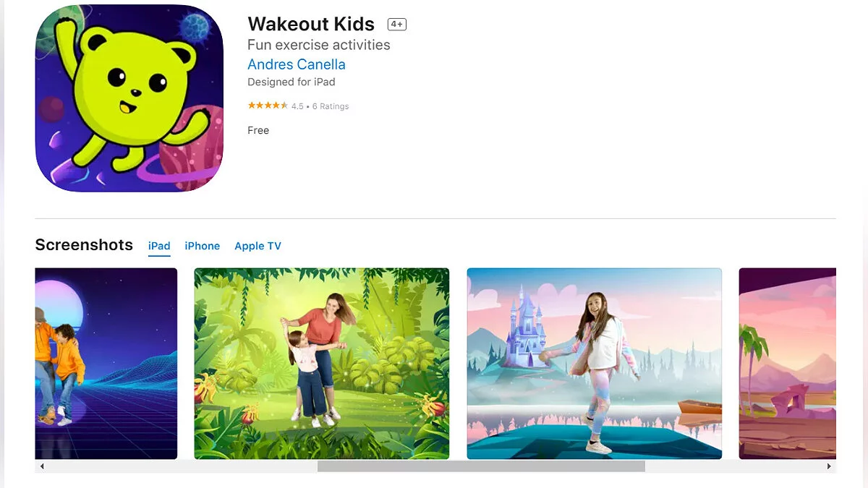Switch to the iPad screenshots tab
Viewport: 868px width, 488px height.
pos(159,246)
